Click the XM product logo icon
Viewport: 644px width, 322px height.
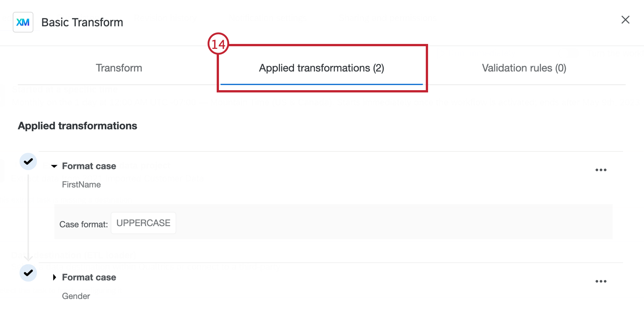coord(23,22)
